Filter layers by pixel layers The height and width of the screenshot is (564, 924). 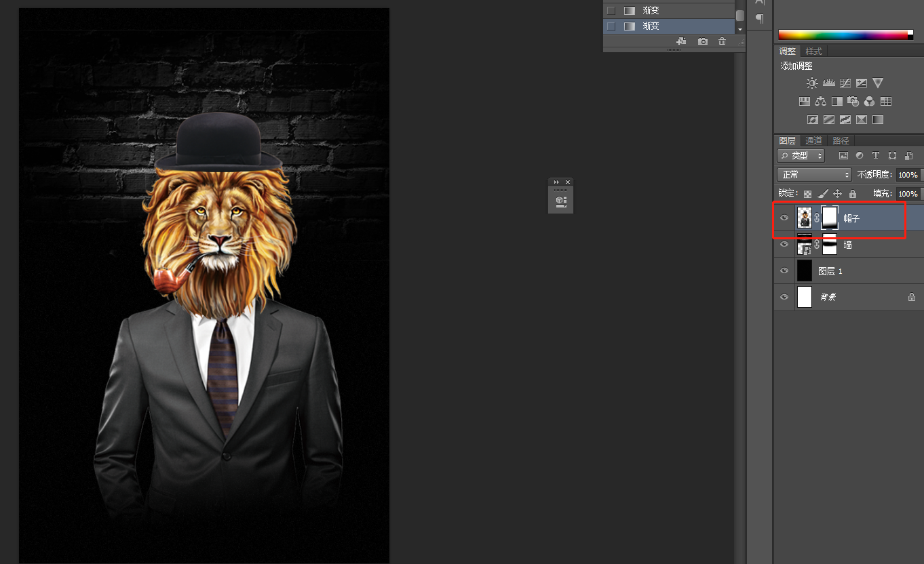click(843, 156)
